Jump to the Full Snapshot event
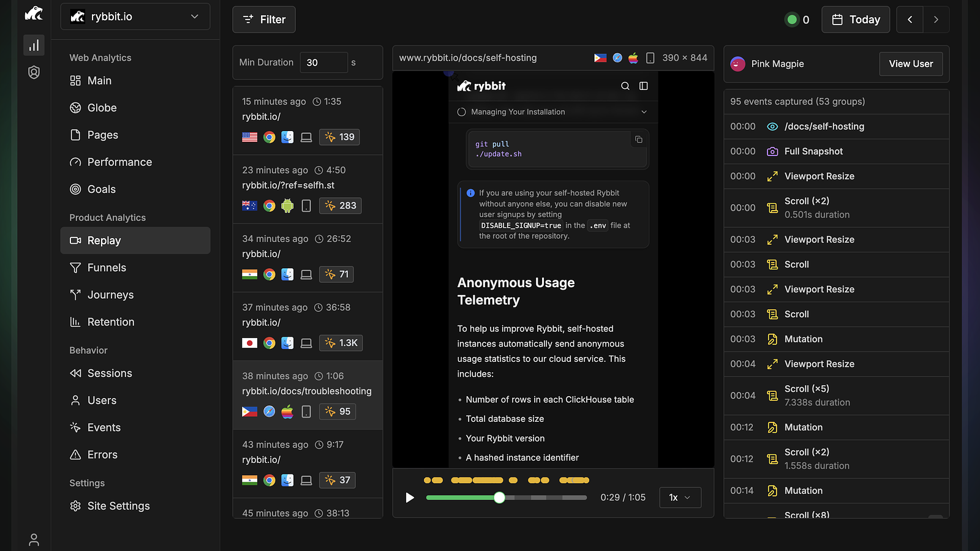This screenshot has height=551, width=980. pyautogui.click(x=836, y=151)
